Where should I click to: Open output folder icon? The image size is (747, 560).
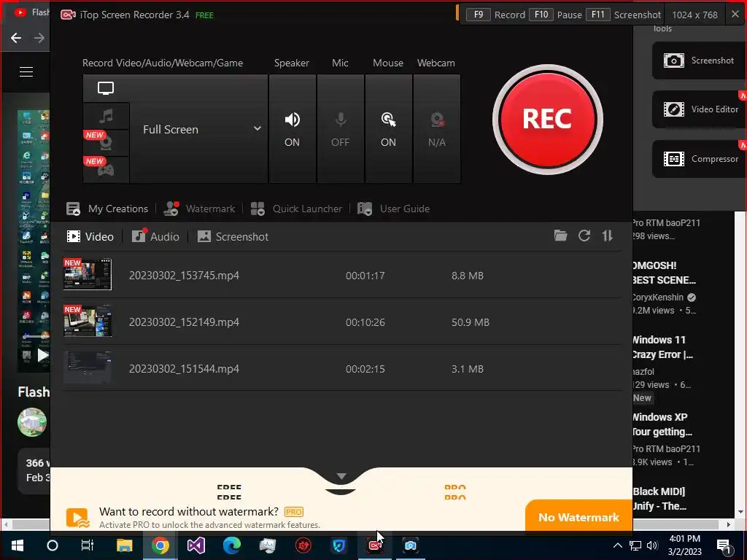(x=561, y=236)
